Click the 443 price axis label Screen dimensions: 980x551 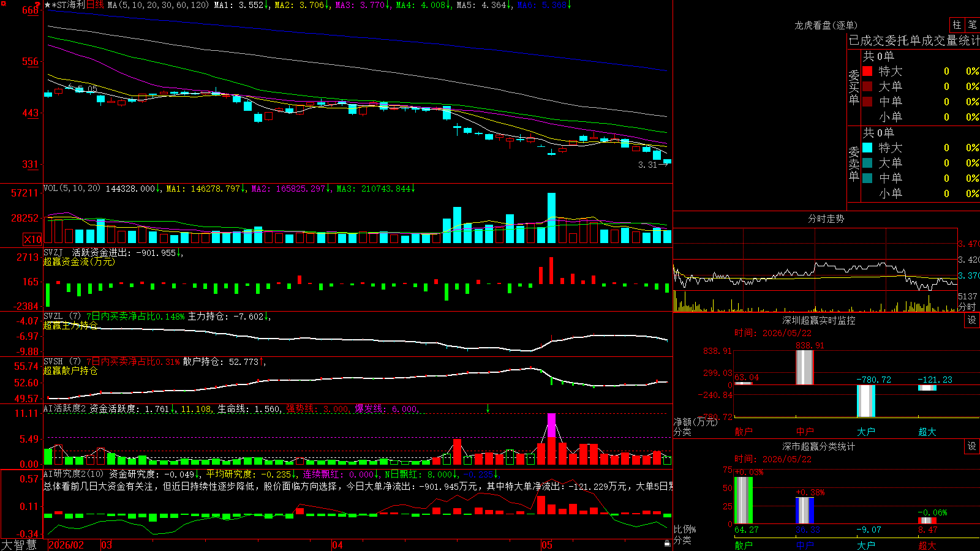(x=30, y=113)
